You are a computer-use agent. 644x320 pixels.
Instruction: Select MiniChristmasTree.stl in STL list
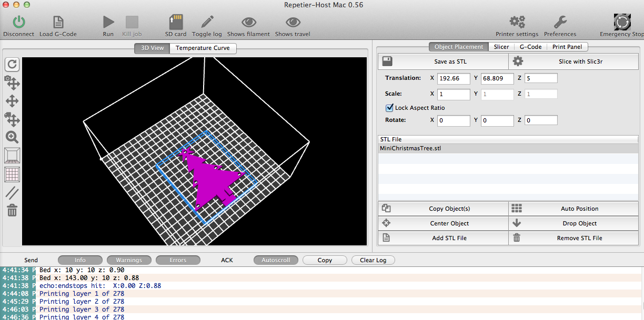(x=508, y=148)
